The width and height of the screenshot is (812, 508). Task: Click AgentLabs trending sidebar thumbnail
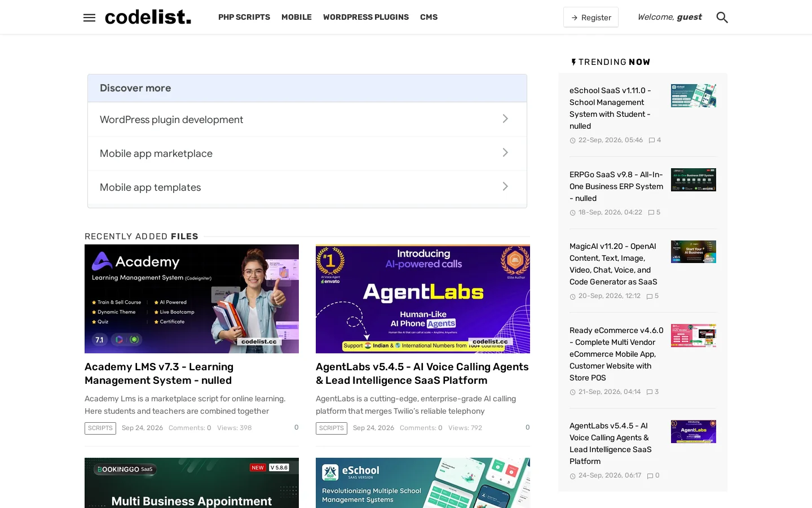tap(694, 431)
